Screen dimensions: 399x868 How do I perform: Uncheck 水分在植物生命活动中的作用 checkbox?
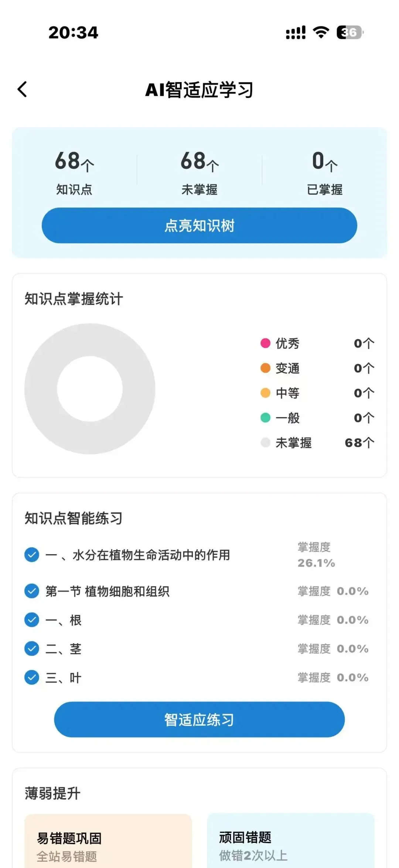click(x=32, y=555)
